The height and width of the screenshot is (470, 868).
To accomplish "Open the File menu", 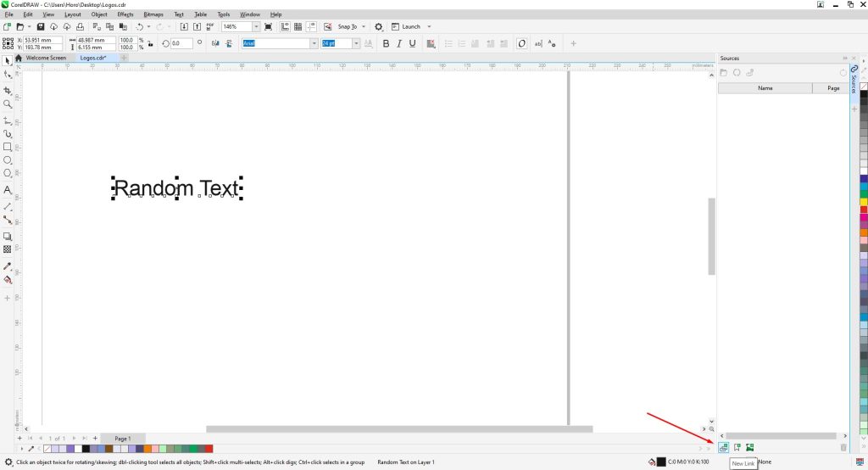I will tap(8, 14).
